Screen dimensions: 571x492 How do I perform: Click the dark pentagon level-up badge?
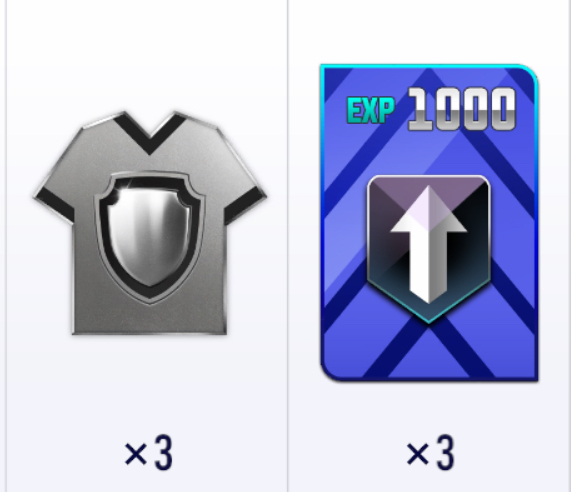429,249
